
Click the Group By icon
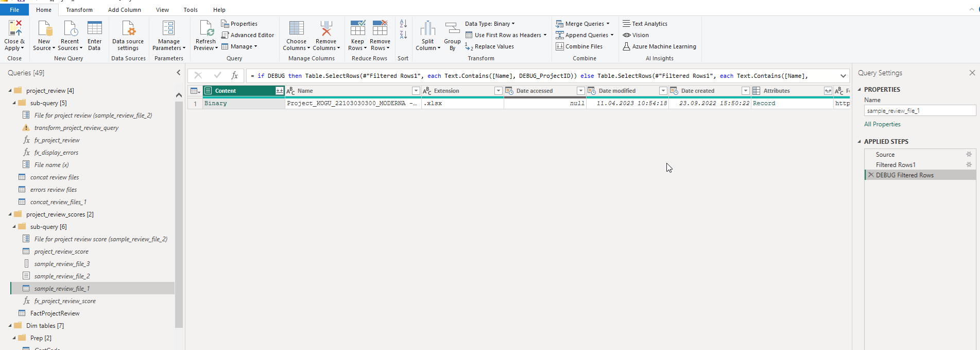point(452,28)
